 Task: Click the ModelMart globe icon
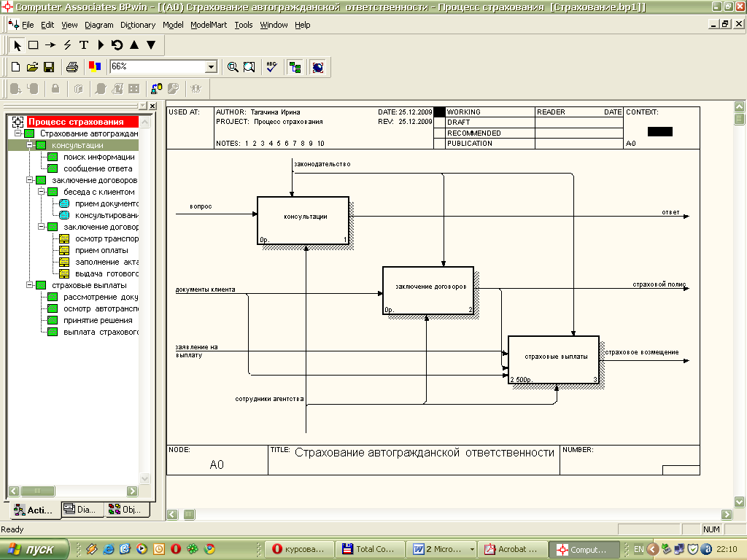(x=318, y=67)
